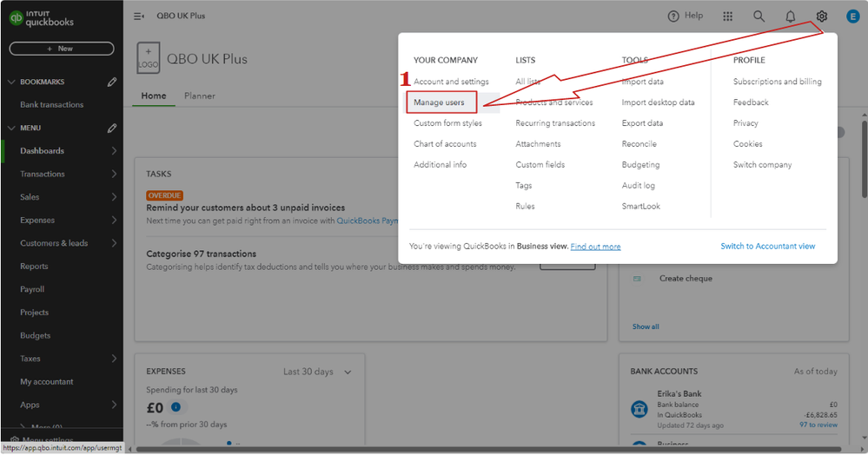This screenshot has height=455, width=868.
Task: Open the notifications bell
Action: click(x=791, y=16)
